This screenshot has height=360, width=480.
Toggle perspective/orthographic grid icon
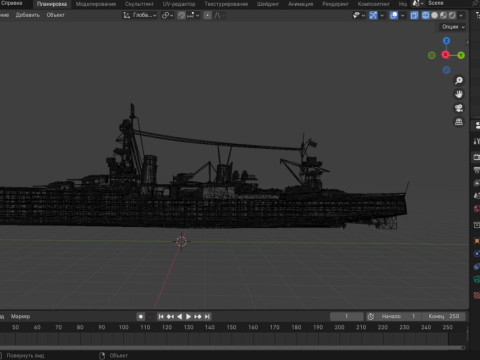pos(459,122)
